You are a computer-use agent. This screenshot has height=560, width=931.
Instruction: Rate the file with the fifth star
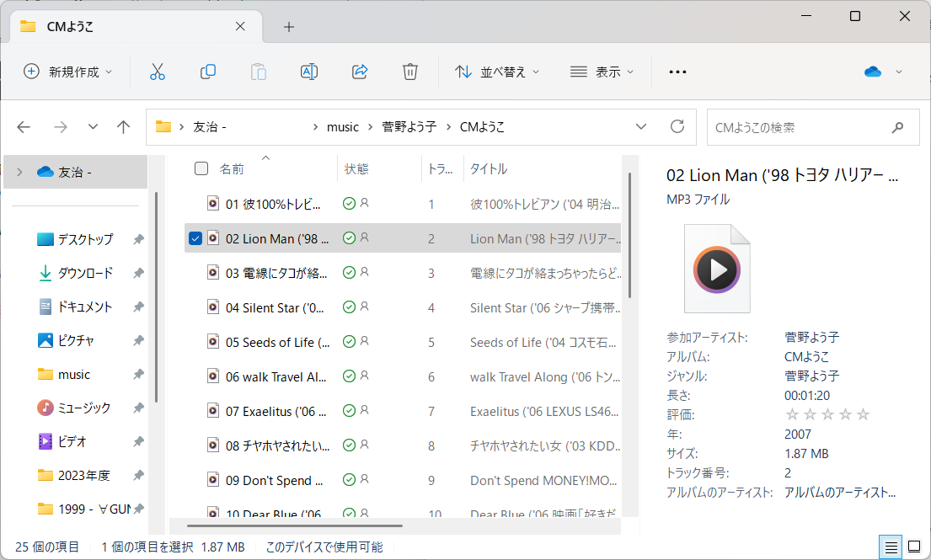tap(864, 414)
